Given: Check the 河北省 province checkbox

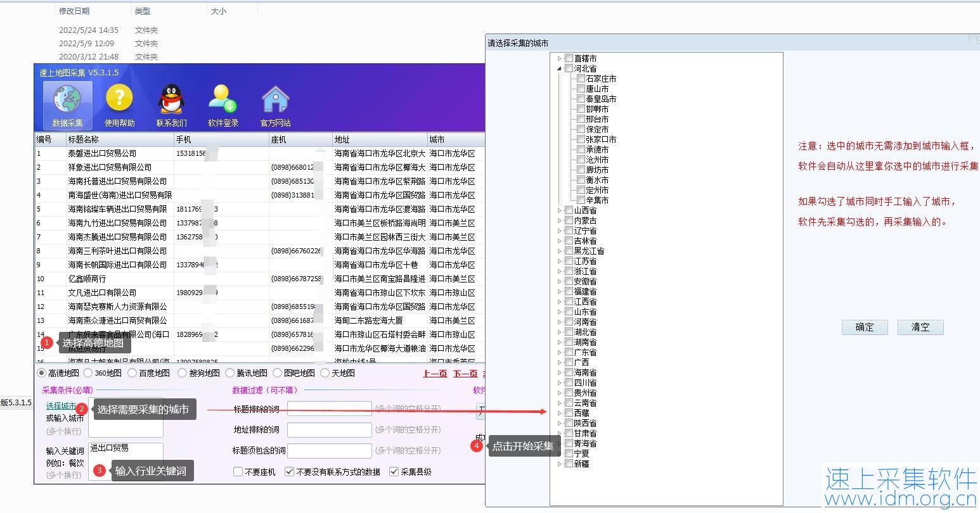Looking at the screenshot, I should click(569, 68).
